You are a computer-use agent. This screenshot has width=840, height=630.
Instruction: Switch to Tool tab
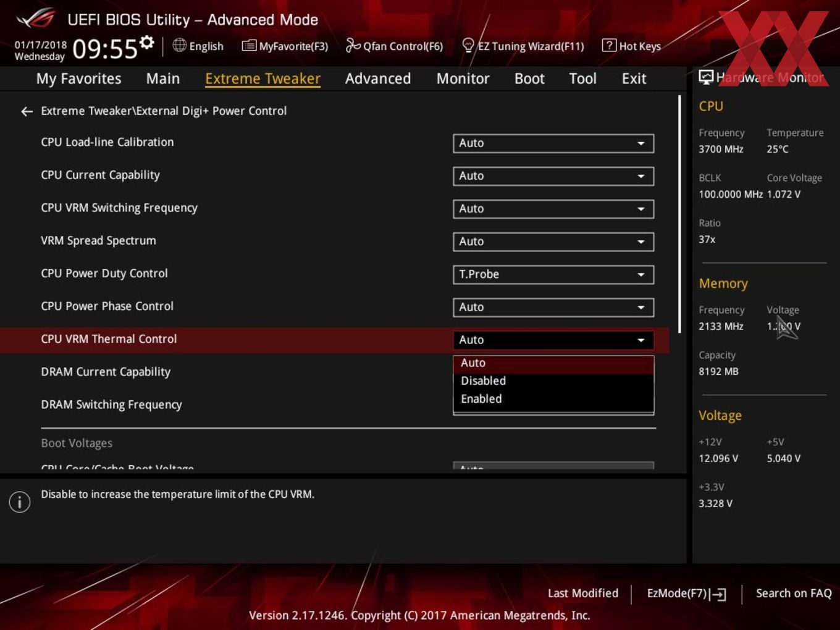pyautogui.click(x=582, y=79)
